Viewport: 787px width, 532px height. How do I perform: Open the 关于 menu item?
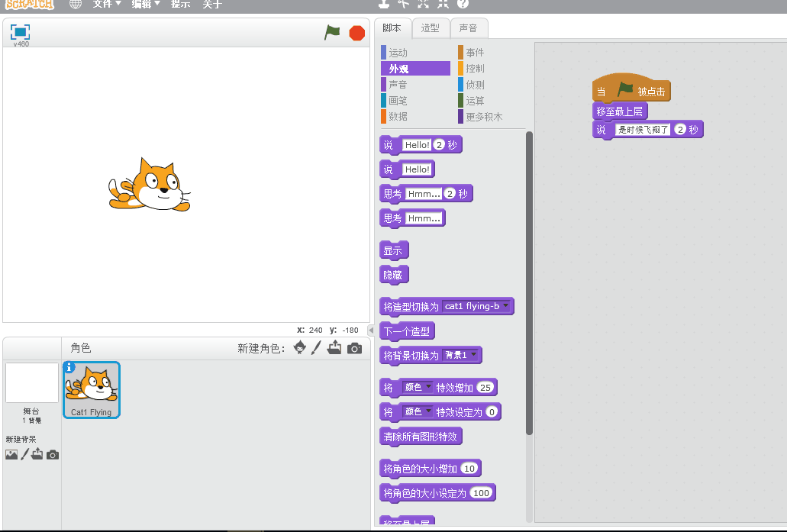[212, 4]
